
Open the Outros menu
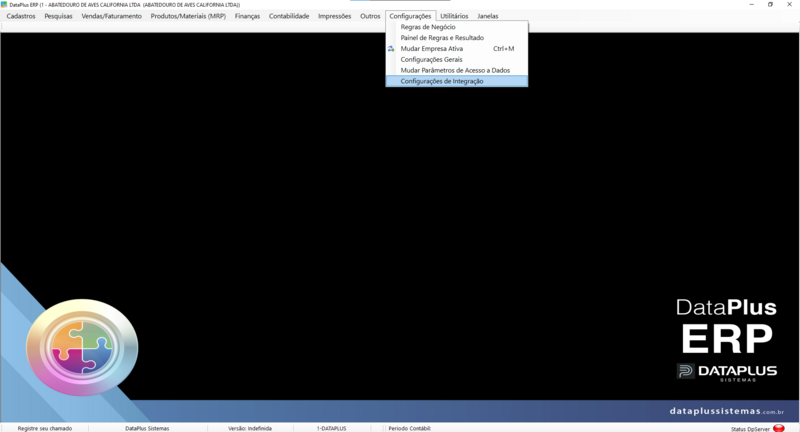[370, 16]
